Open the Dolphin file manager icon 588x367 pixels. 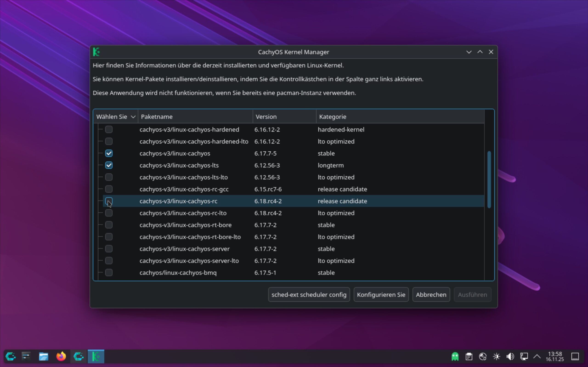[44, 356]
